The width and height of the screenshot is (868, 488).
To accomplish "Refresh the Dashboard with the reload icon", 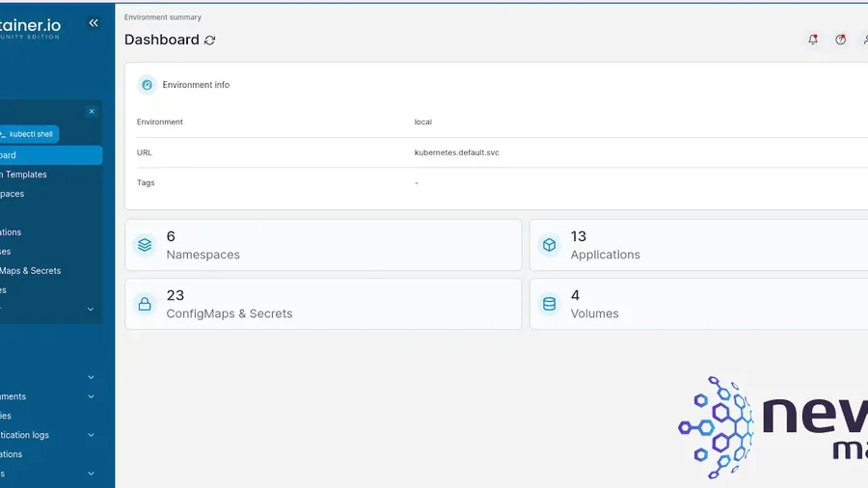I will tap(210, 40).
